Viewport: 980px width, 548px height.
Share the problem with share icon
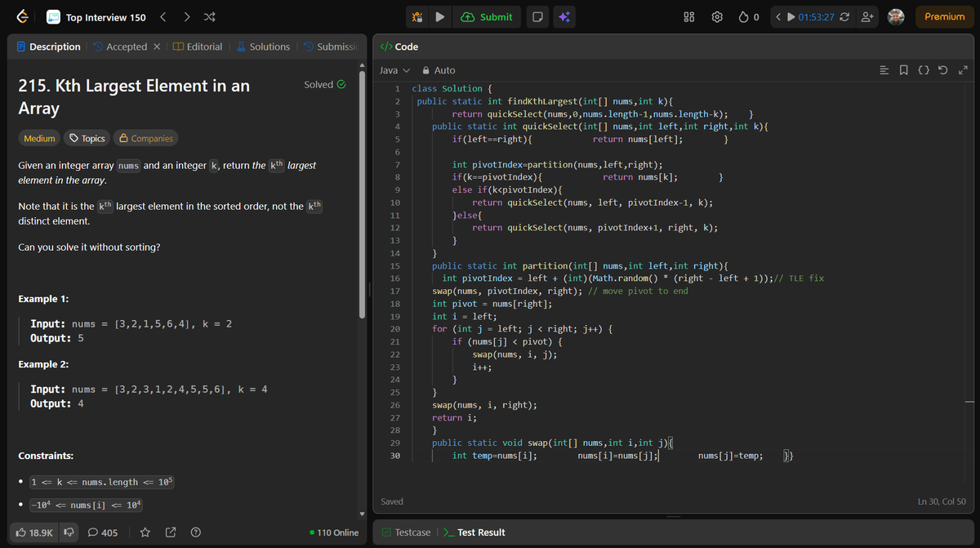point(171,532)
